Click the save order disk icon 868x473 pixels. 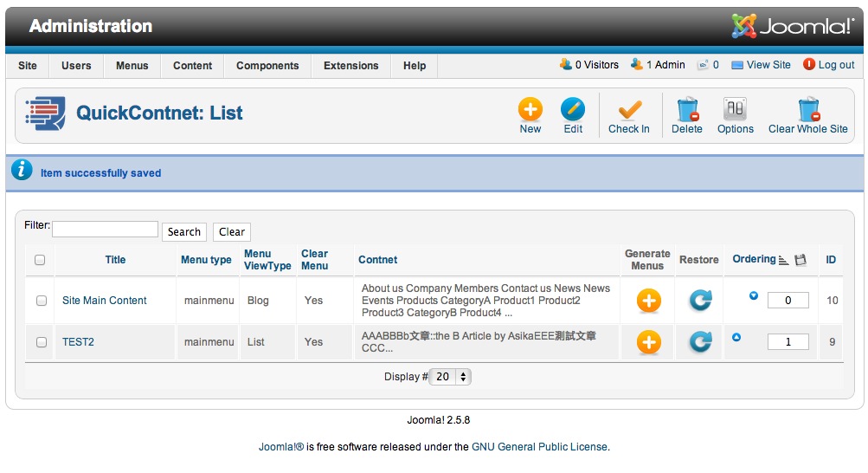click(x=800, y=260)
